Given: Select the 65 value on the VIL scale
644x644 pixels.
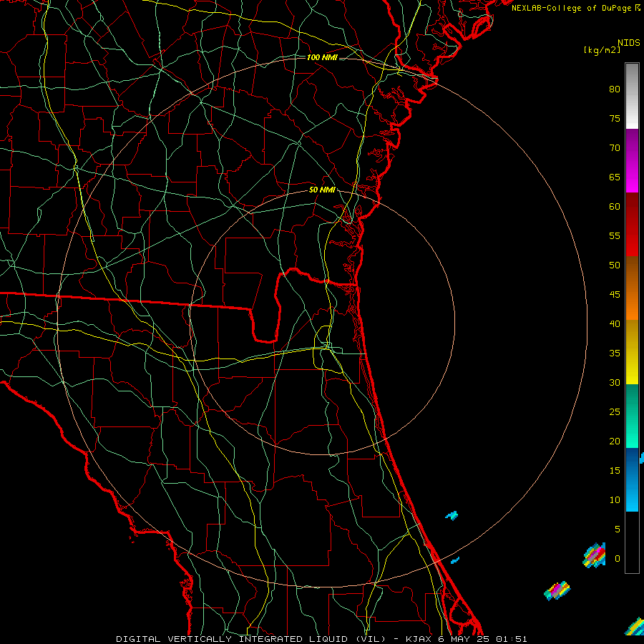Looking at the screenshot, I should pyautogui.click(x=615, y=177).
